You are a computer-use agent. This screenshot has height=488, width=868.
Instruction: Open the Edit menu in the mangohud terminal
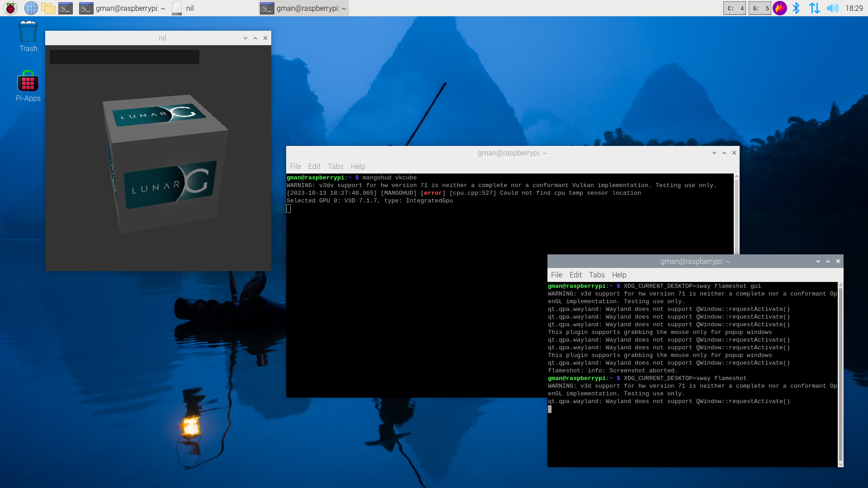click(x=314, y=166)
